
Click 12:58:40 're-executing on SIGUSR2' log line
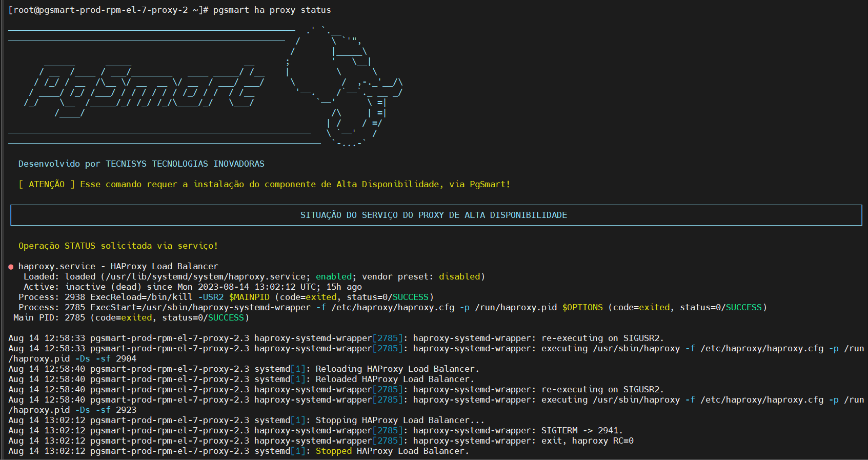[x=336, y=389]
